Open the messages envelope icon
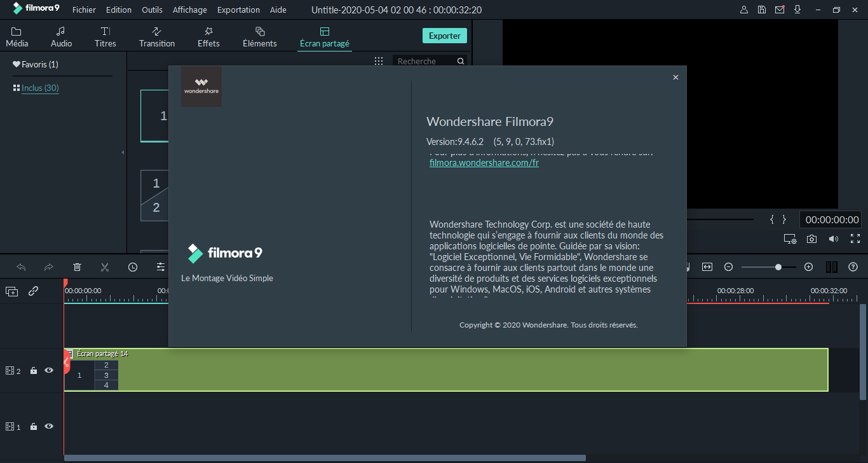The width and height of the screenshot is (868, 463). tap(780, 10)
